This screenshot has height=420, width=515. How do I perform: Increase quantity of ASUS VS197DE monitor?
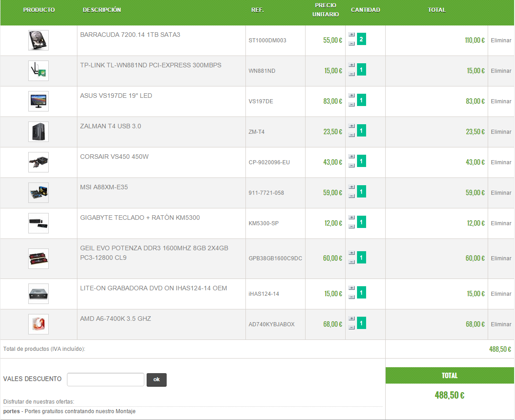(x=352, y=96)
